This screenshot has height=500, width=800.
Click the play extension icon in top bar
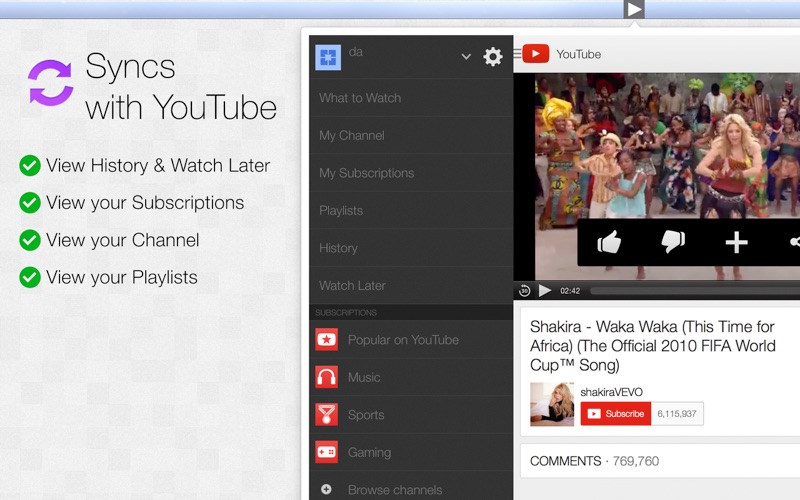634,9
